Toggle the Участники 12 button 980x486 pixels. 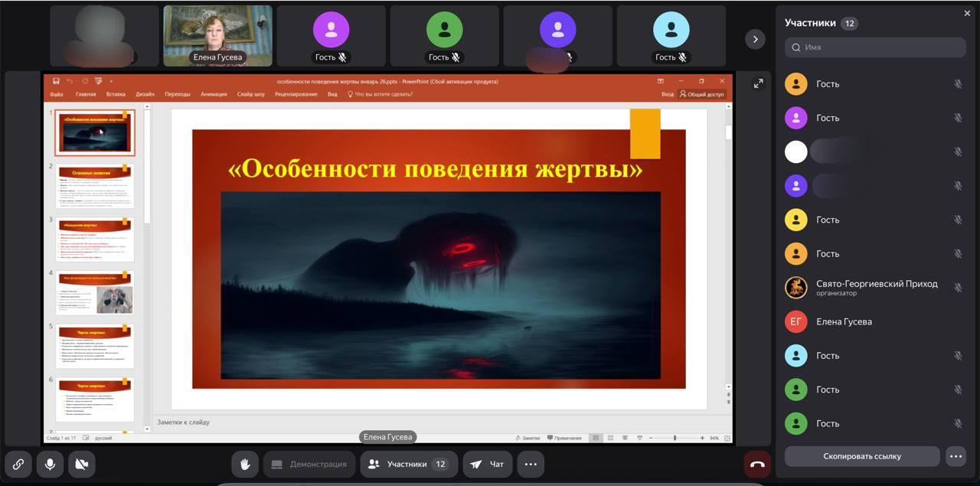pyautogui.click(x=410, y=464)
